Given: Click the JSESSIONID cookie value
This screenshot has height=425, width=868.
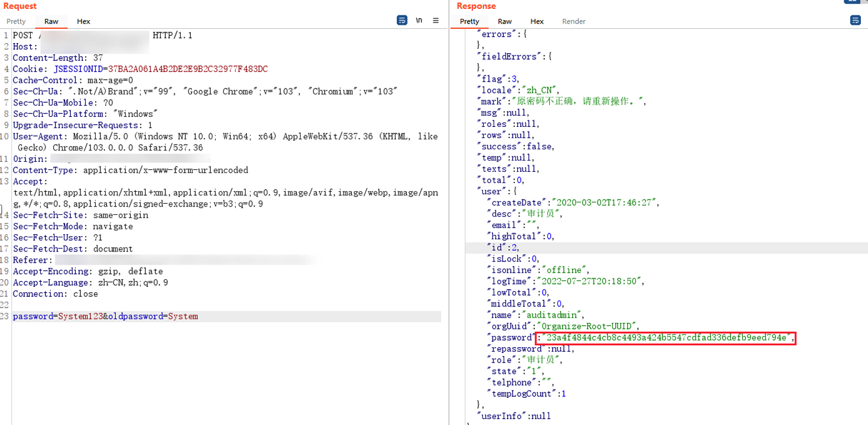Looking at the screenshot, I should pyautogui.click(x=187, y=69).
